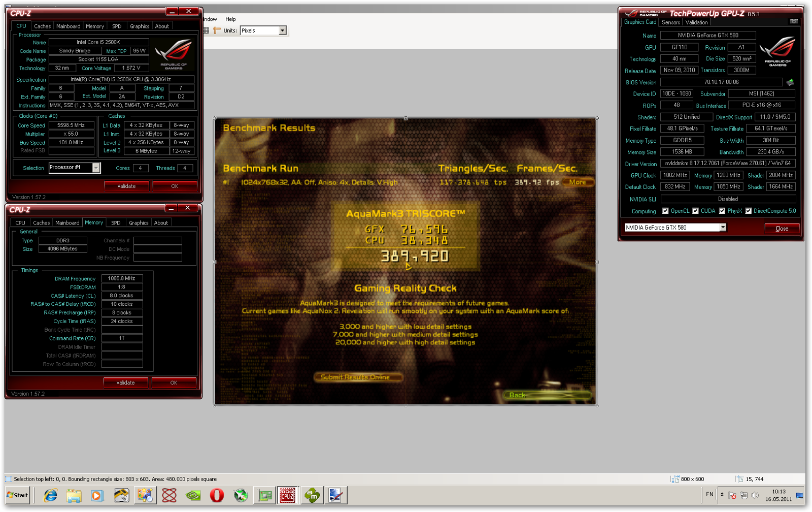The image size is (812, 512).
Task: Toggle the rulers icon next to Units
Action: pos(217,30)
